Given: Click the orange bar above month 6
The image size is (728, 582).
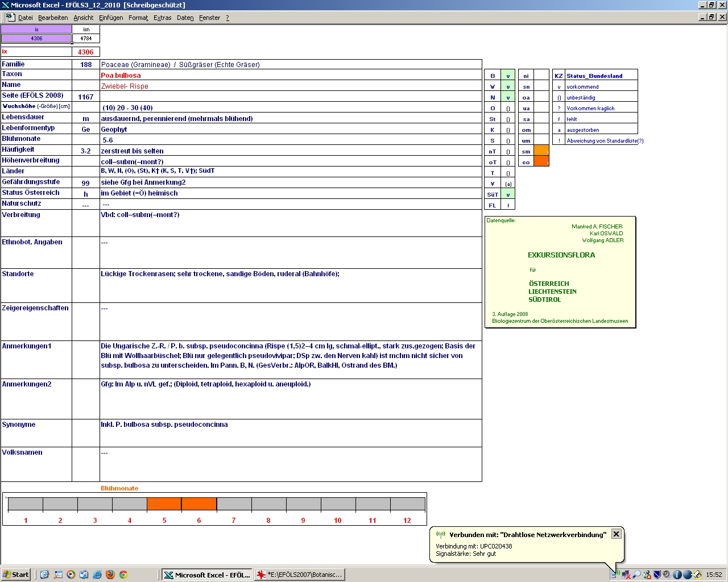Looking at the screenshot, I should point(199,504).
